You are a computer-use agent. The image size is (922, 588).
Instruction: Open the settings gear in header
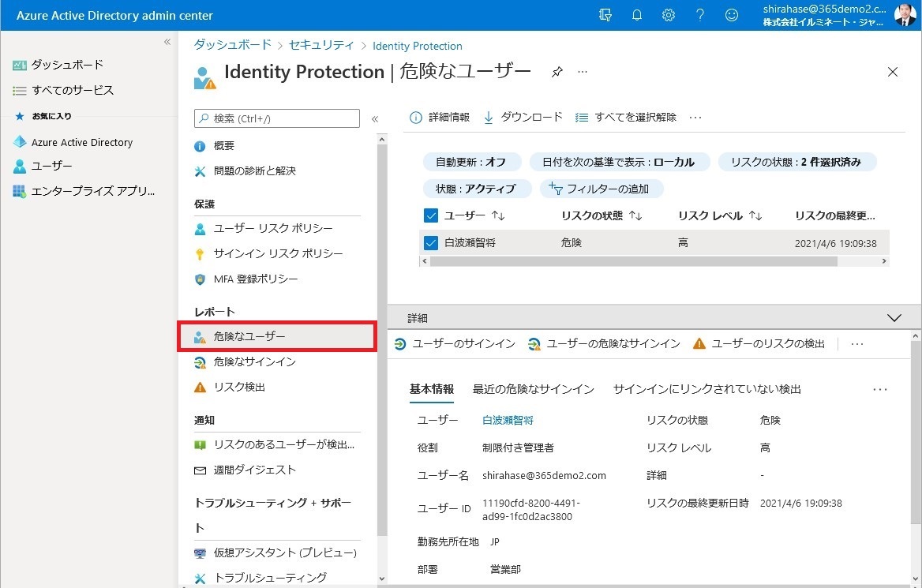click(669, 15)
